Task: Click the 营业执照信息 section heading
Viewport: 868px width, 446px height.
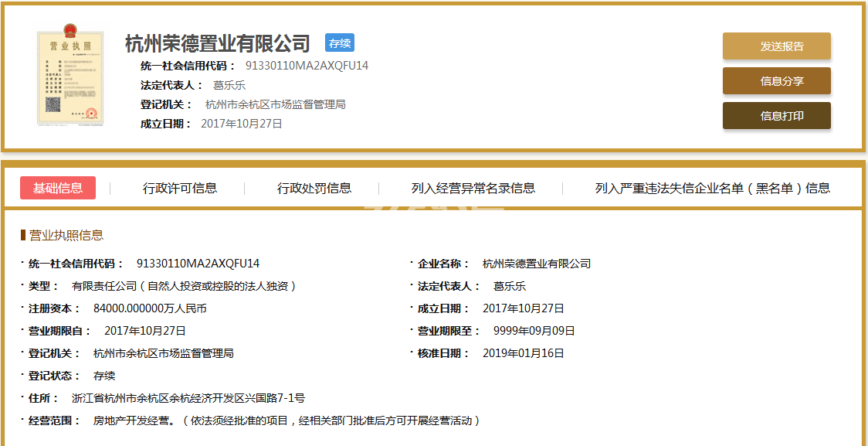Action: coord(66,236)
